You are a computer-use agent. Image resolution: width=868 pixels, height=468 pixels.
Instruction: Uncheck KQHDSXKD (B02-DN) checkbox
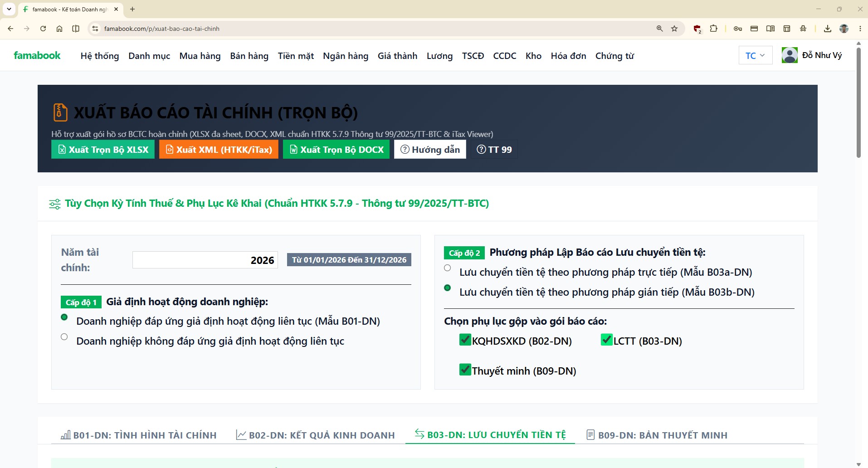coord(465,340)
